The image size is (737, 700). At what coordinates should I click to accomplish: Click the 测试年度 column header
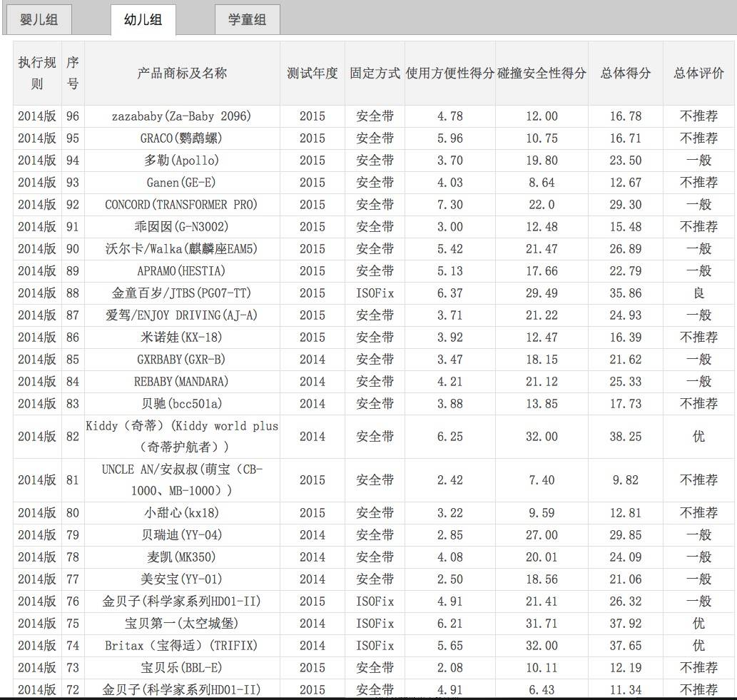pos(312,73)
